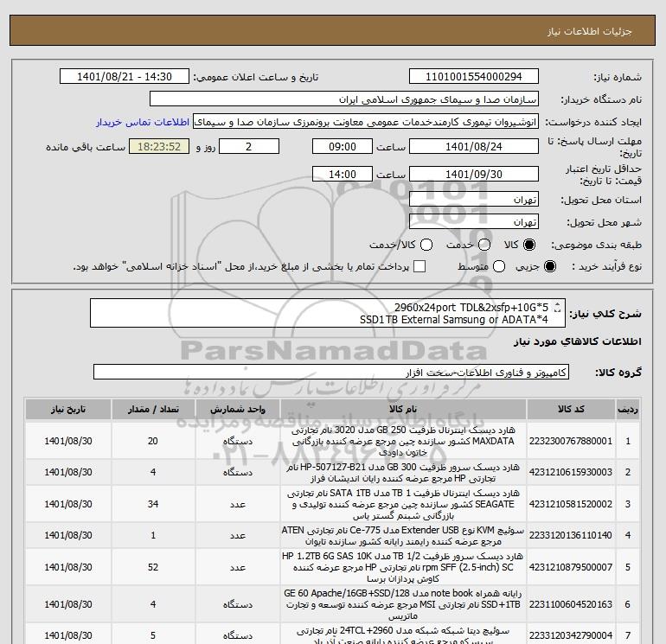Toggle the اسناد خزانه اسلامی payment checkbox
666x644 pixels.
coord(419,266)
